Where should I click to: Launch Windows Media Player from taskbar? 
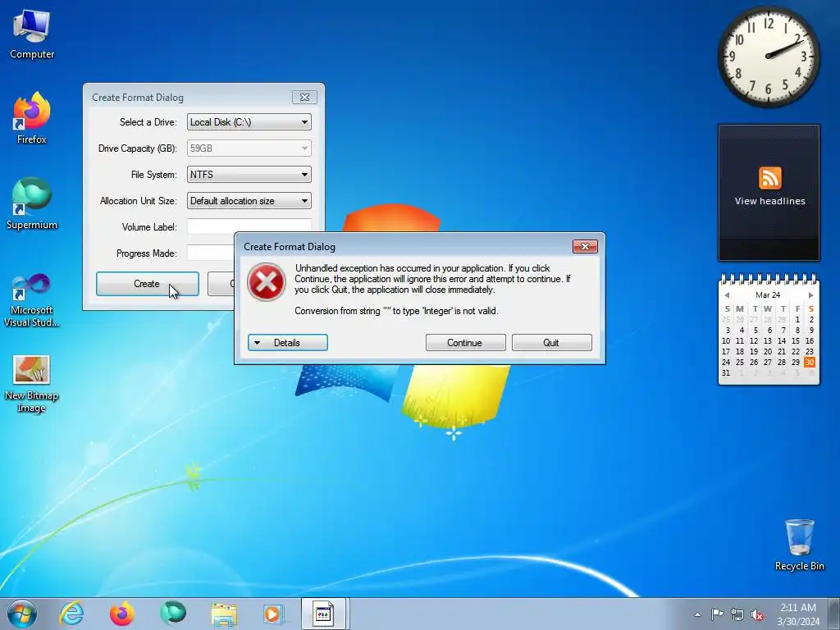(272, 614)
